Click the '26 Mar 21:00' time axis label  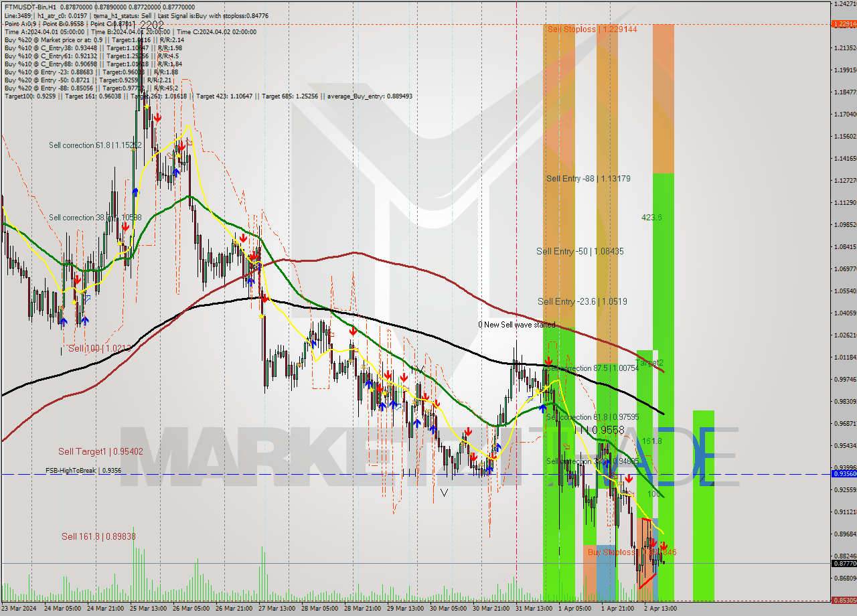click(234, 609)
